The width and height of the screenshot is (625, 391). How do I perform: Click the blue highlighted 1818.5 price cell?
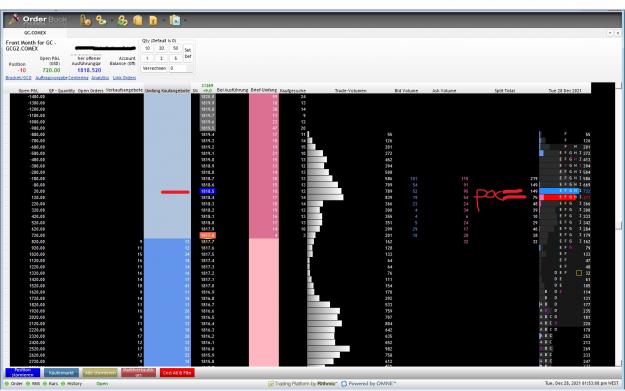click(x=207, y=191)
